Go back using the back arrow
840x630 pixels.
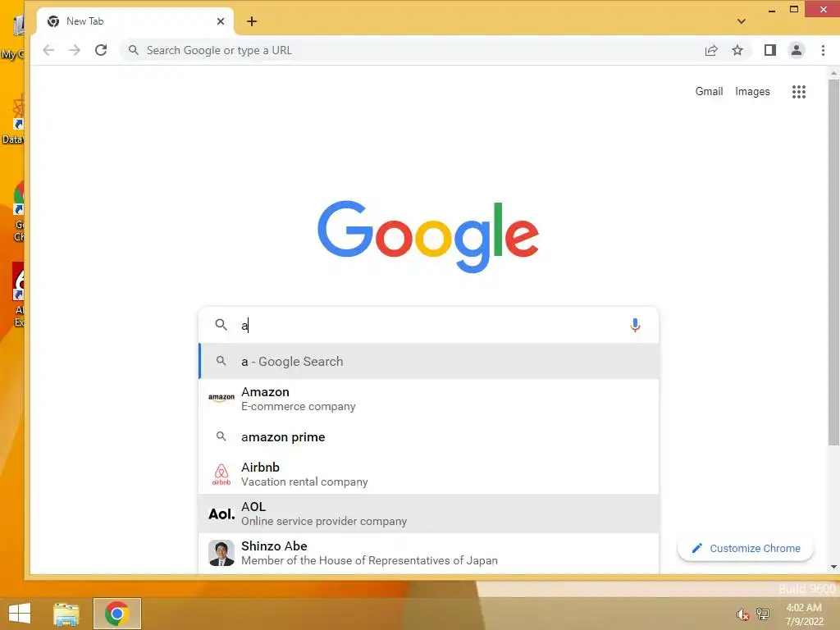coord(48,50)
